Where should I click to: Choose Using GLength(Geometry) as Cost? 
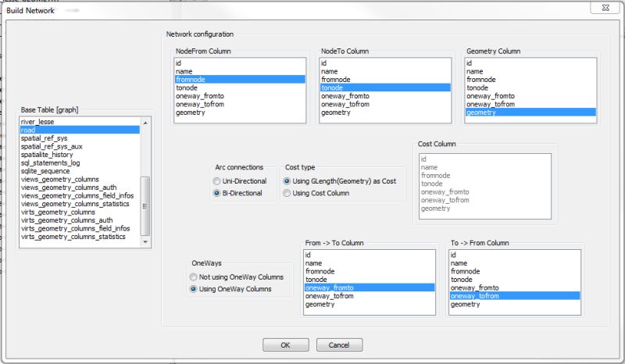340,181
